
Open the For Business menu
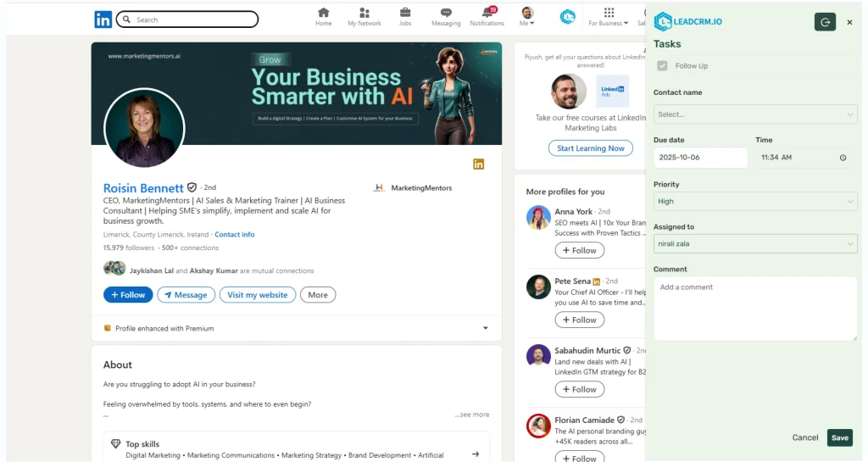(609, 17)
